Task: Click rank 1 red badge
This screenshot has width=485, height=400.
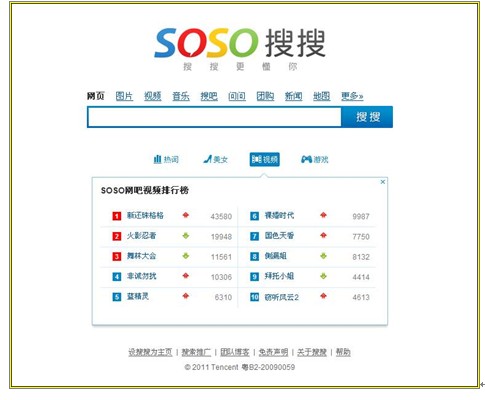Action: 116,216
